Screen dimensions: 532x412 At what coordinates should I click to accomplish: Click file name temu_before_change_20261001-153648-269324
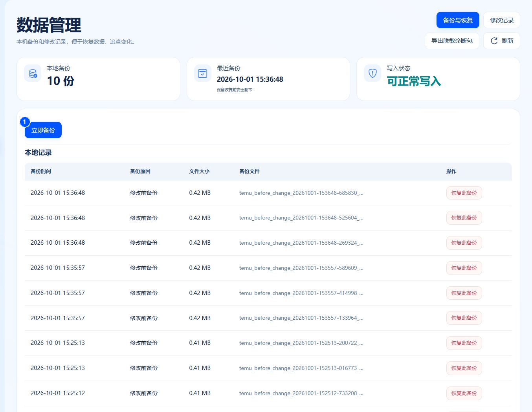pyautogui.click(x=301, y=243)
